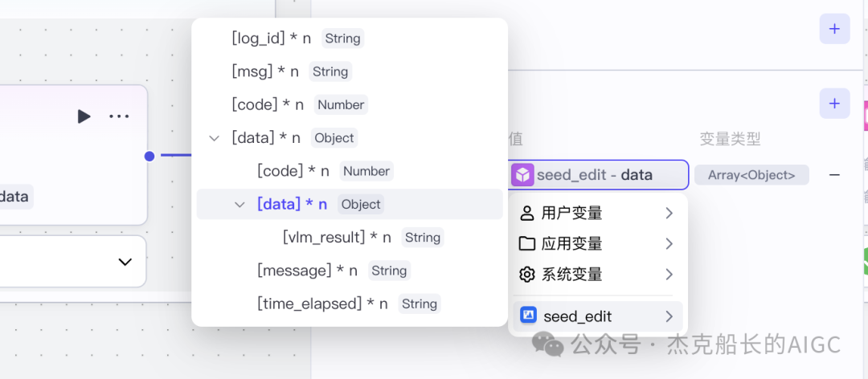The height and width of the screenshot is (379, 868).
Task: Click the blue output connector dot
Action: point(149,156)
